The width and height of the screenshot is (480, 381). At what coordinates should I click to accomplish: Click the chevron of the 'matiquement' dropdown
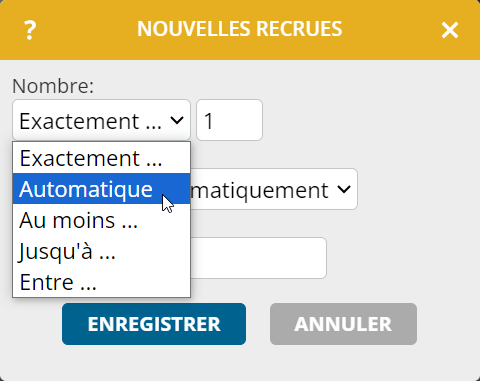click(344, 189)
